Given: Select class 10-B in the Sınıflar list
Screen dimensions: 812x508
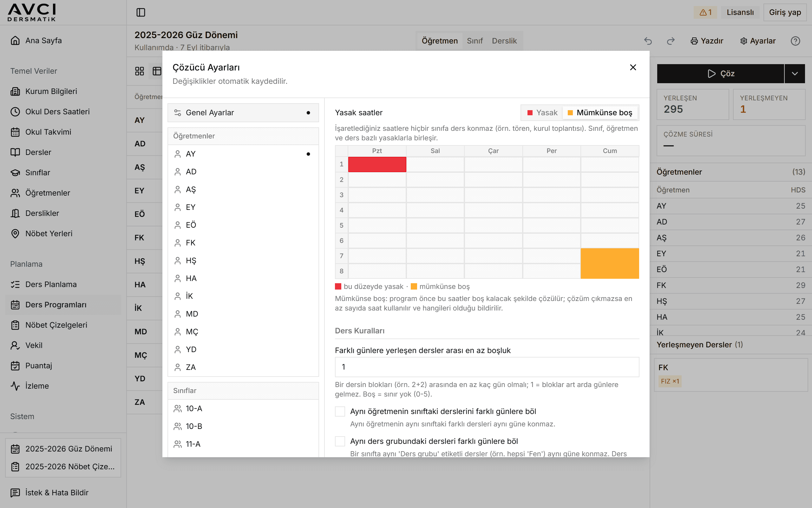Looking at the screenshot, I should click(243, 426).
